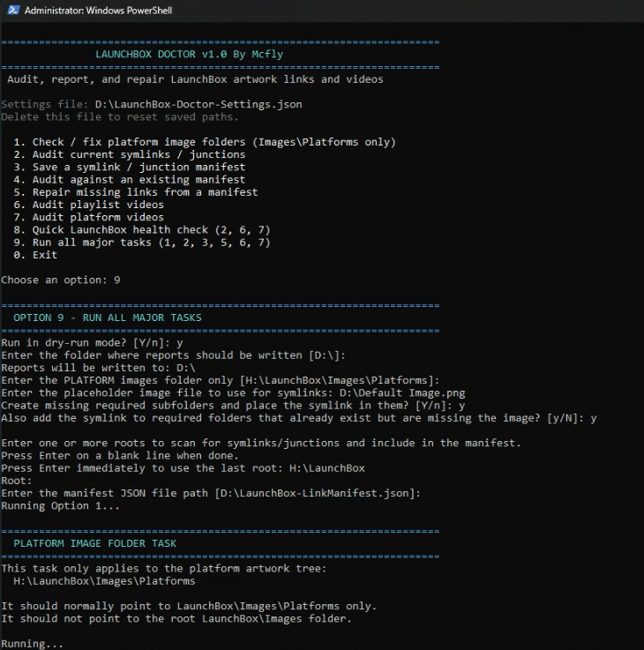Click the Administrator: Windows PowerShell window title

[x=98, y=11]
